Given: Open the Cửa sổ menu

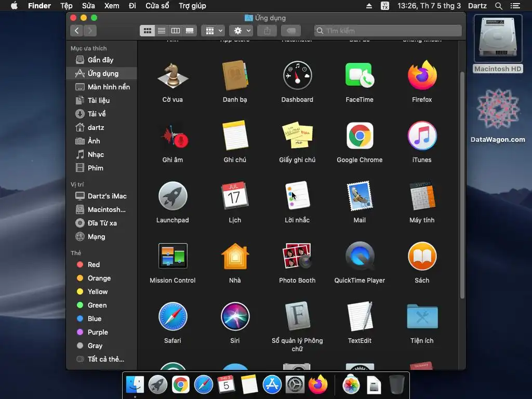Looking at the screenshot, I should 157,6.
